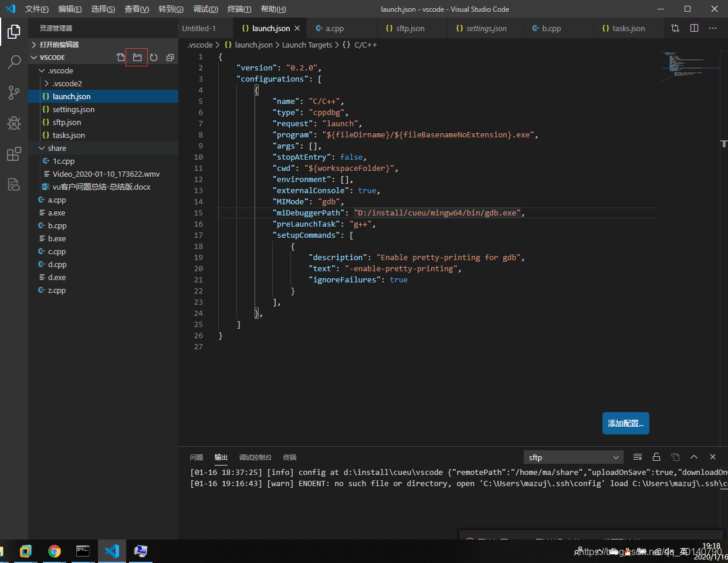Open the Edit menu
The width and height of the screenshot is (728, 563).
[x=70, y=9]
